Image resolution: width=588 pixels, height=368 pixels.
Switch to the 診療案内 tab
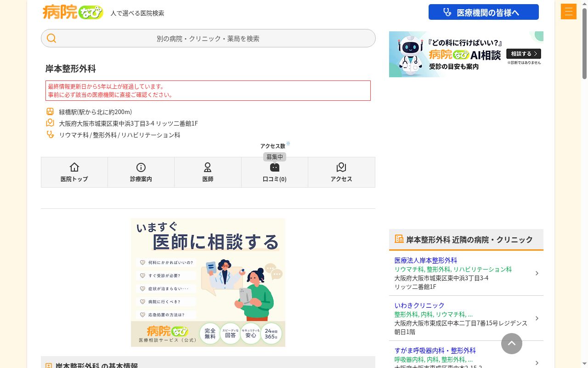[141, 172]
